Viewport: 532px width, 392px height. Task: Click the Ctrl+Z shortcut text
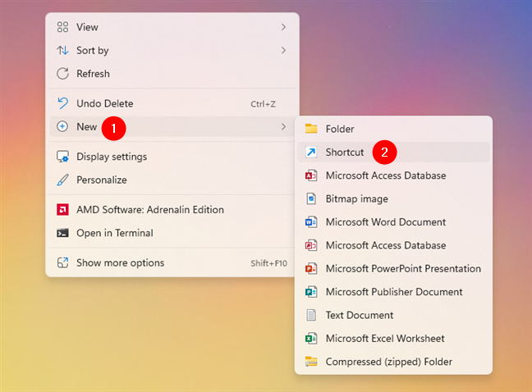[263, 104]
